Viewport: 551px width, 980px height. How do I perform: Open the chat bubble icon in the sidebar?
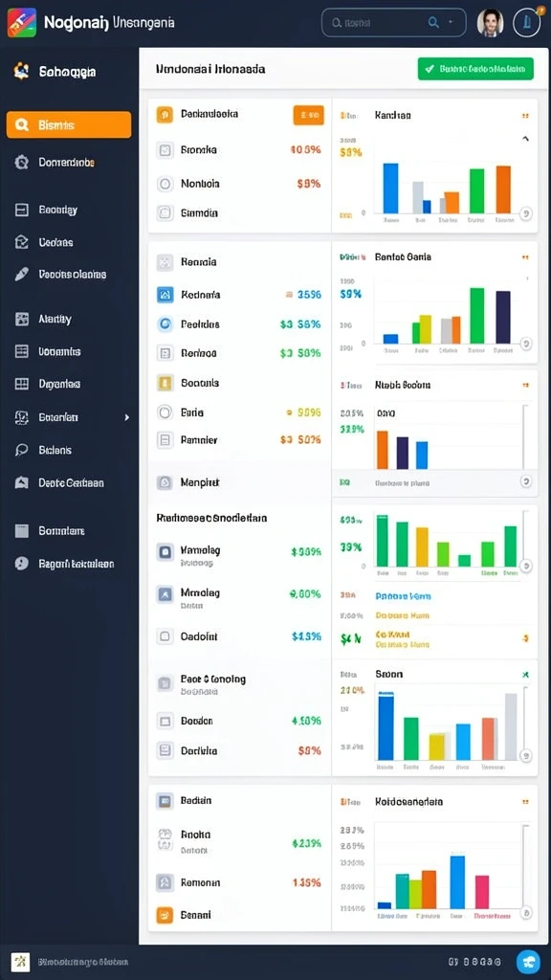(x=21, y=450)
